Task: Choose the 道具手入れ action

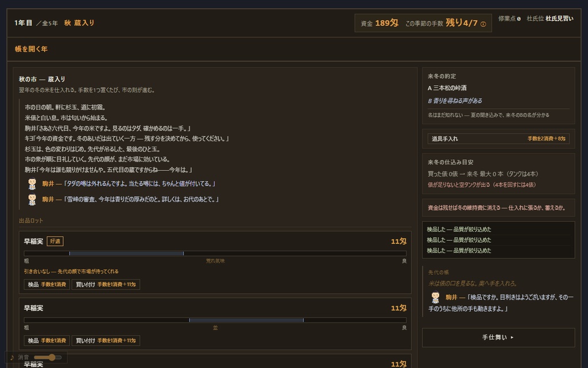Action: coord(498,139)
